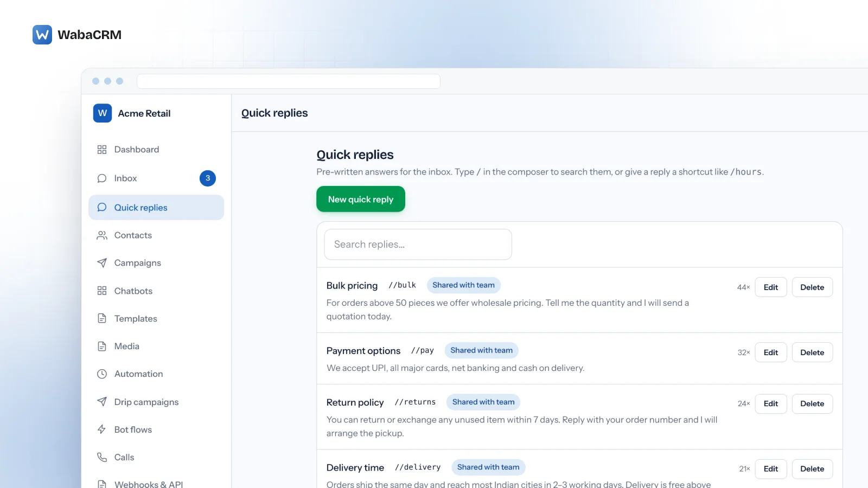Edit the Return policy reply
868x488 pixels.
[x=771, y=403]
